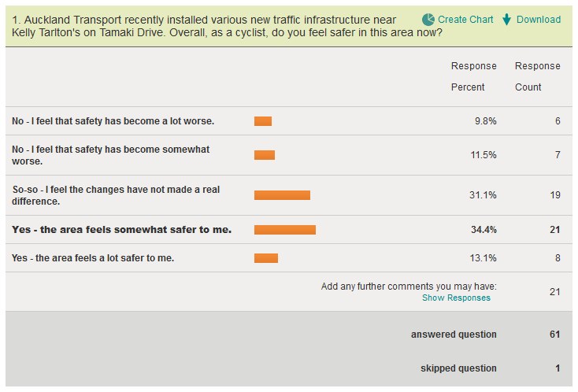578x392 pixels.
Task: Select the 'safety has become a lot worse' row
Action: pyautogui.click(x=113, y=121)
